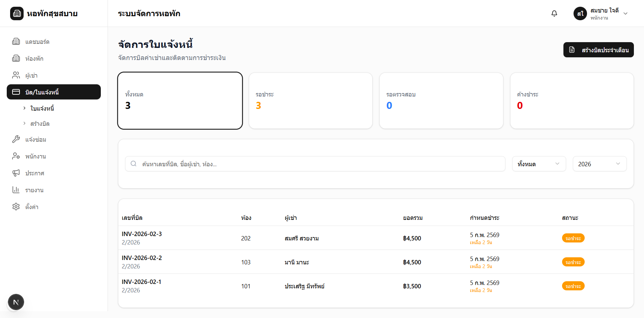Open invoice INV-2026-02-3
644x318 pixels.
click(142, 234)
